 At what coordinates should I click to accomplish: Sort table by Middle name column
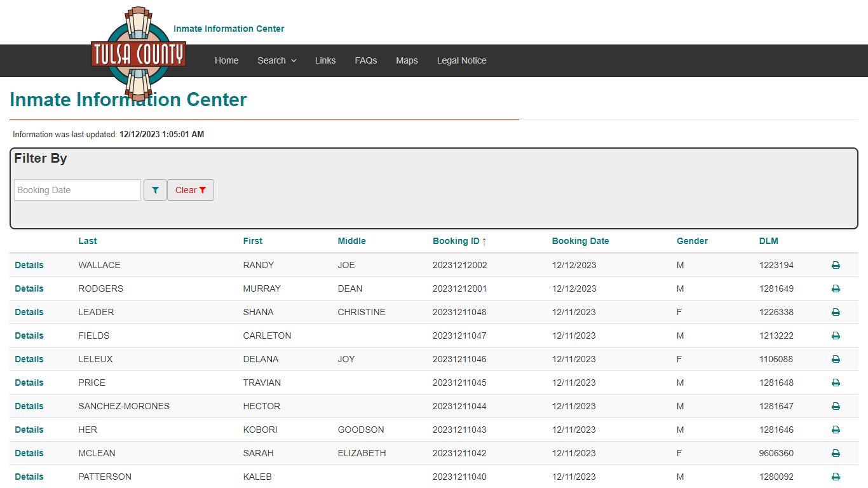click(351, 241)
